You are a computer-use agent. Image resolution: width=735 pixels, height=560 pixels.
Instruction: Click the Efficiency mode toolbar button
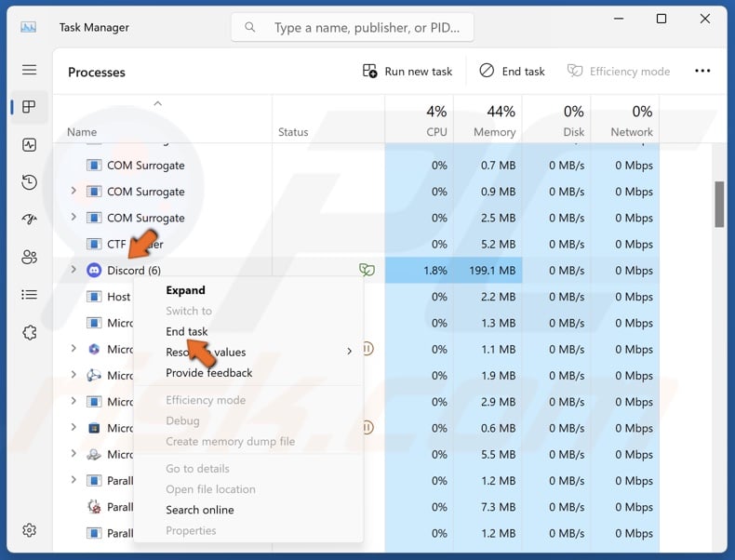(619, 72)
